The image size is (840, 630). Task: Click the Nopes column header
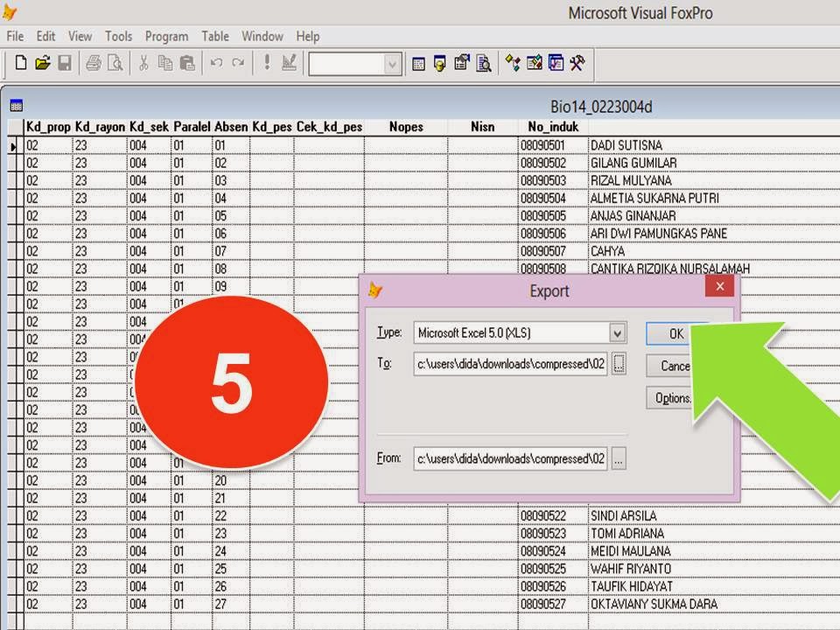click(x=406, y=127)
